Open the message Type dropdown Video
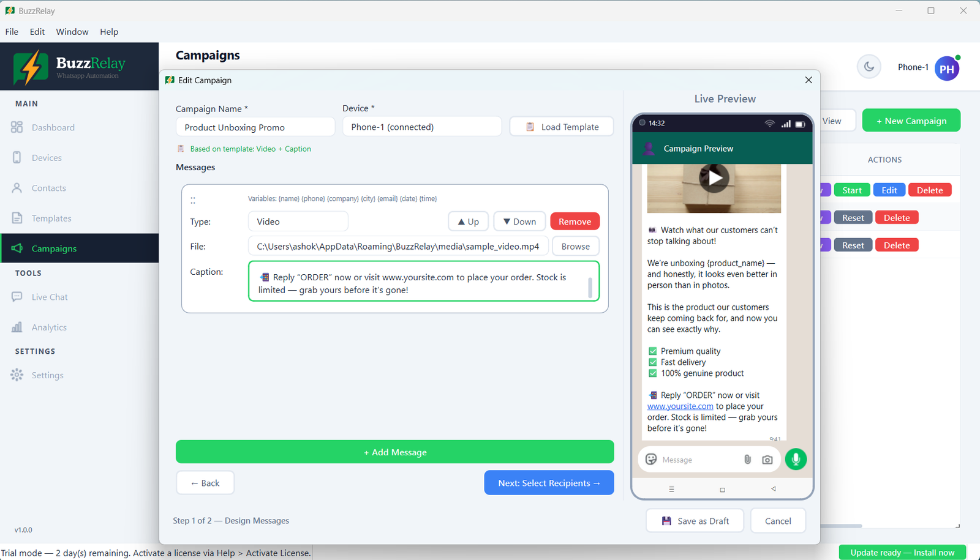 pyautogui.click(x=298, y=222)
